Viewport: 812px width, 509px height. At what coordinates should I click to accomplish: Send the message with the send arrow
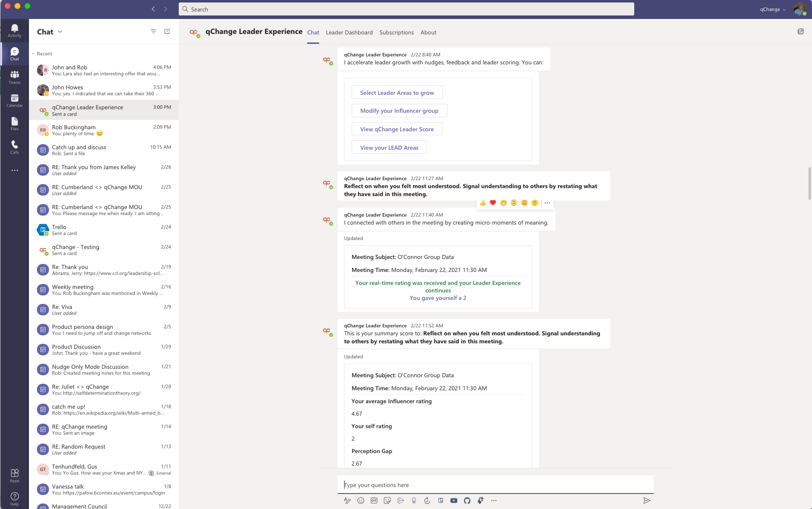[647, 501]
